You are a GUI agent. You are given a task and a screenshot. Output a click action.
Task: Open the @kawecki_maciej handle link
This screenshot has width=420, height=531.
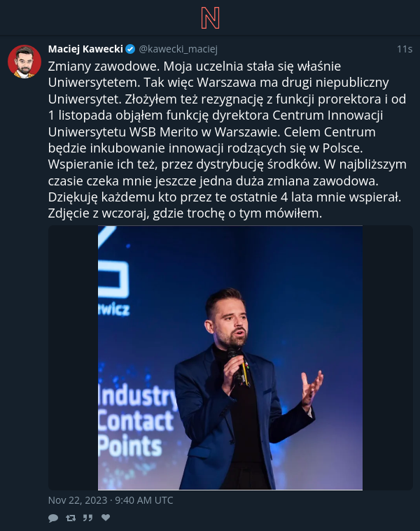(178, 49)
